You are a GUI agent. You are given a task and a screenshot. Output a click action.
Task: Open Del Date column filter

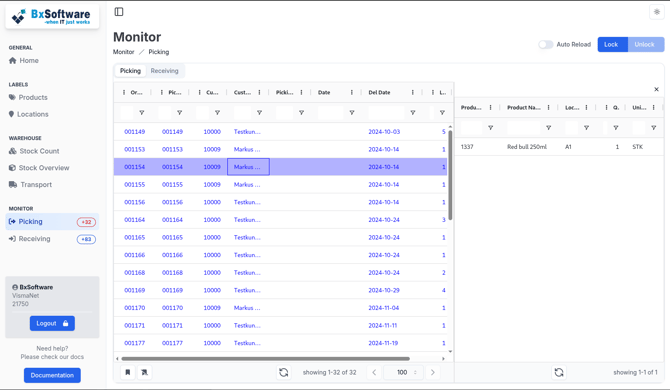point(413,113)
